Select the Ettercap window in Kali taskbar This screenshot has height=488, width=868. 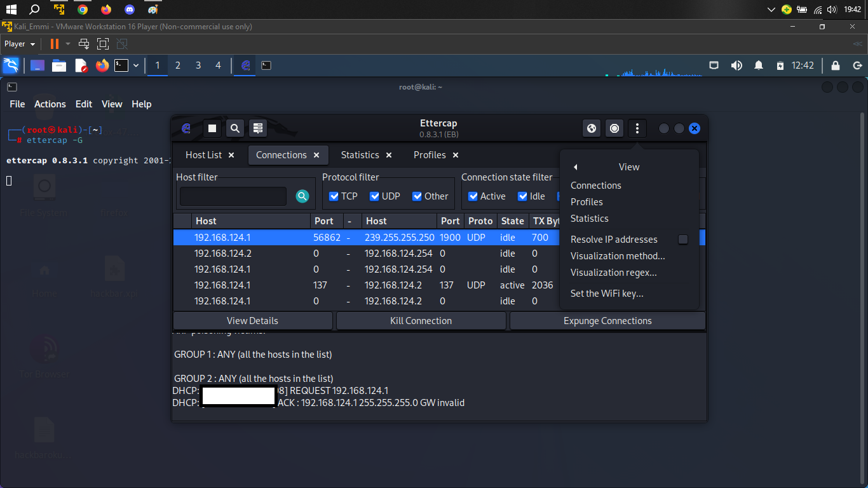(246, 65)
